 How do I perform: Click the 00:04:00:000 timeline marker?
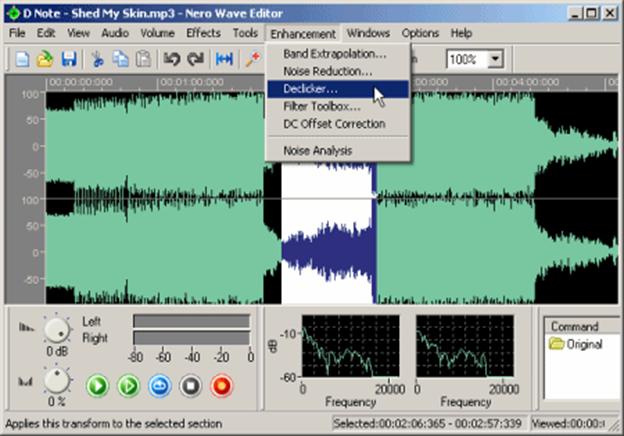point(526,82)
